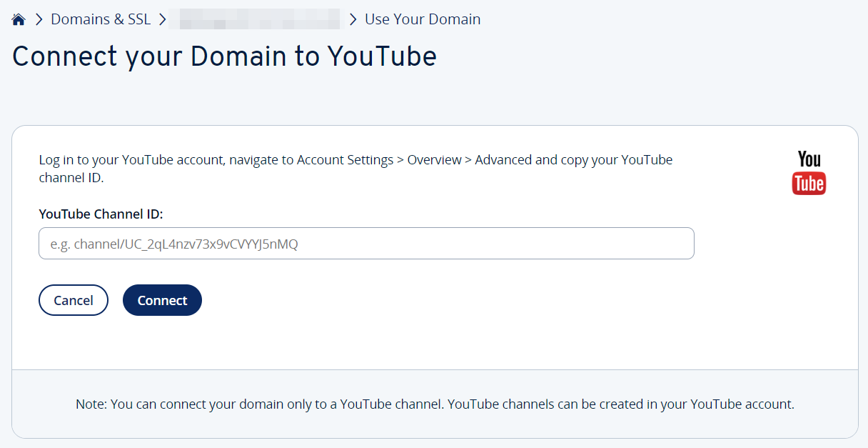The height and width of the screenshot is (448, 868).
Task: Click the YouTube logo
Action: click(809, 172)
